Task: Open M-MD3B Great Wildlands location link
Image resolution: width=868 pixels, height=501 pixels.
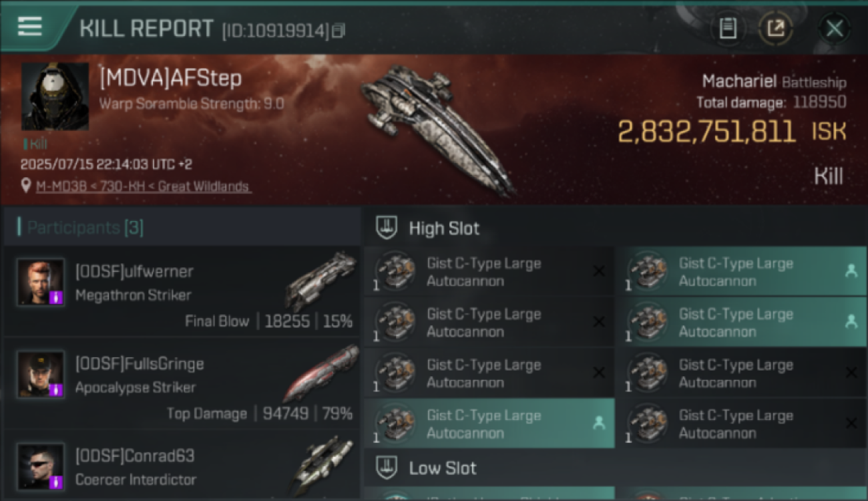Action: (x=144, y=186)
